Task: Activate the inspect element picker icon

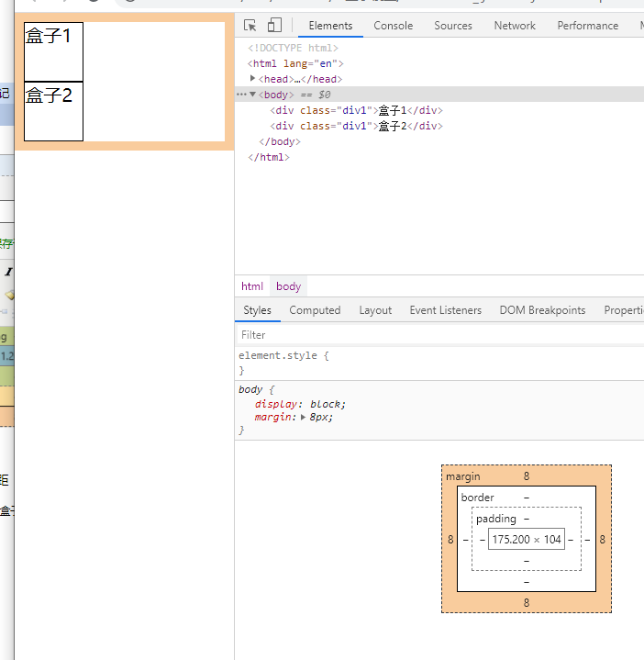Action: [x=250, y=26]
